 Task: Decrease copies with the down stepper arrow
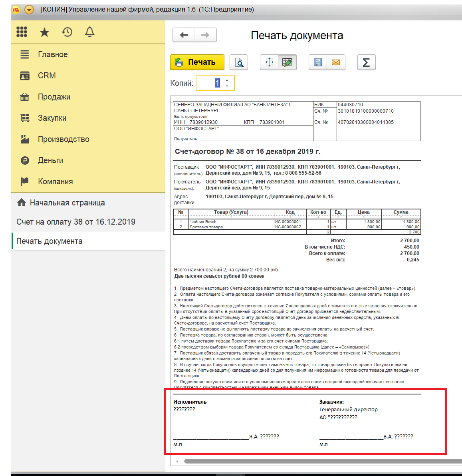(x=227, y=86)
